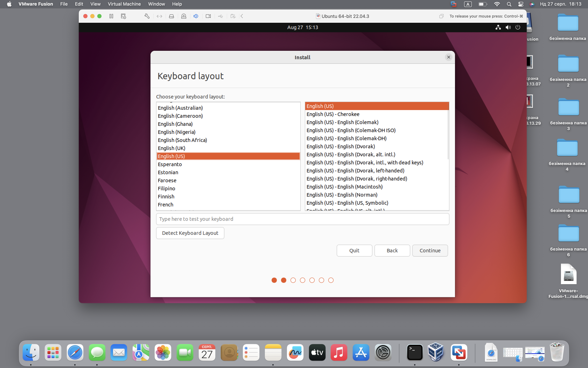Click the Ubuntu network status icon in the top bar
The image size is (588, 368).
pos(498,27)
